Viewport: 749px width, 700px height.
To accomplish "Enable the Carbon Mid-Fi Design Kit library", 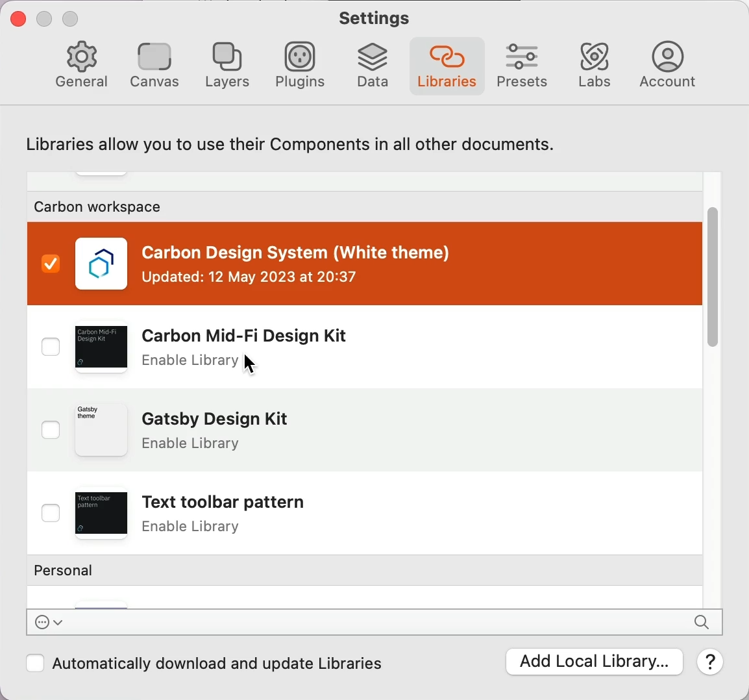I will (51, 347).
